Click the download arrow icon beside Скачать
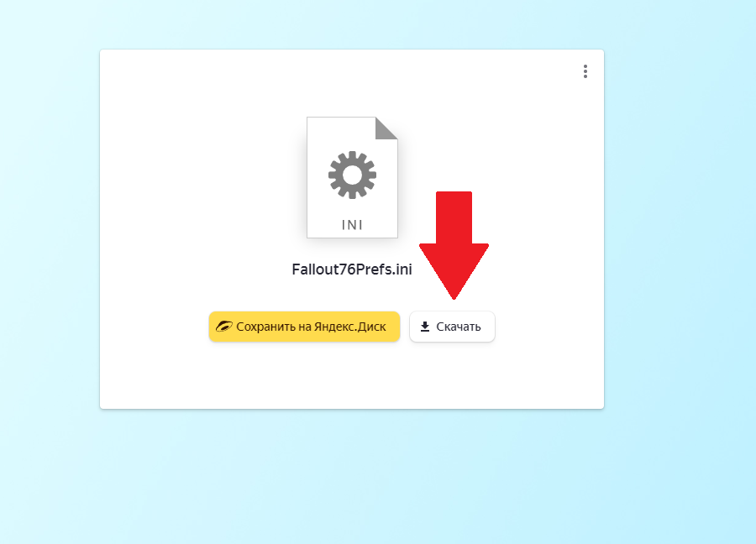The width and height of the screenshot is (756, 544). 425,327
